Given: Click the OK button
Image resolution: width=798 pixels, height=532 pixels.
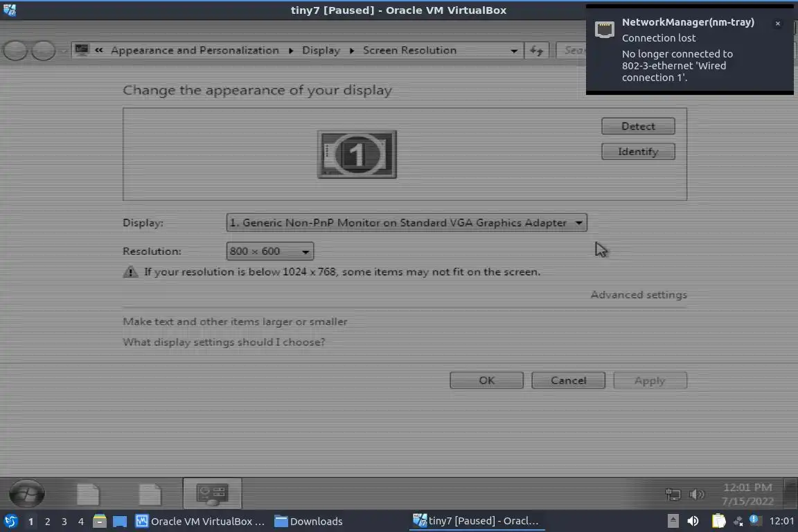Looking at the screenshot, I should (x=486, y=380).
